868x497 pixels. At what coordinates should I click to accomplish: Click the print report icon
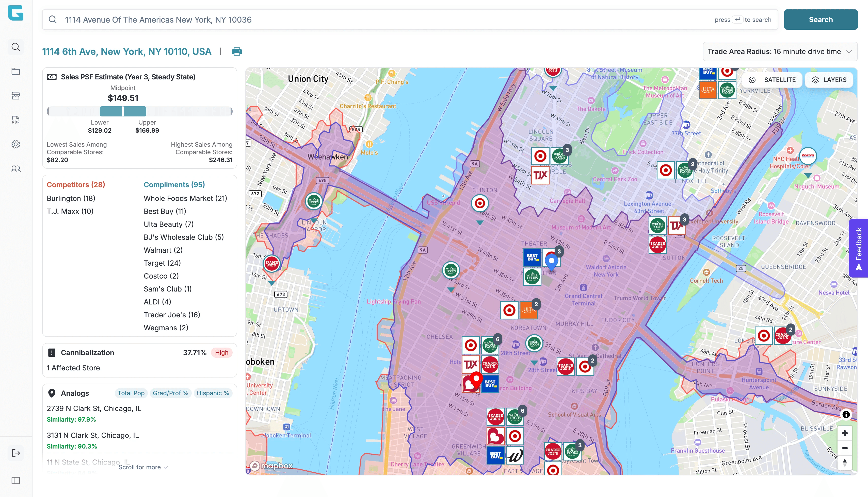237,52
